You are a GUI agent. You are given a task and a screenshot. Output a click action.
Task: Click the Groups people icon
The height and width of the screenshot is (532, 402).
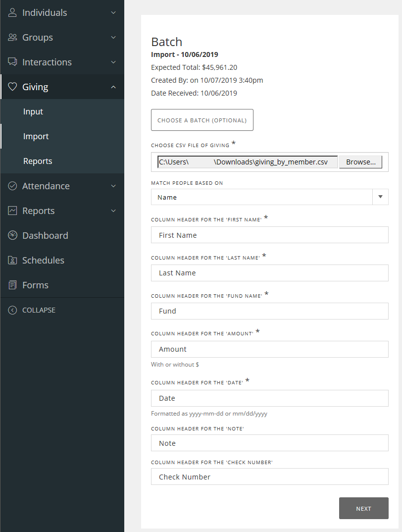point(13,37)
